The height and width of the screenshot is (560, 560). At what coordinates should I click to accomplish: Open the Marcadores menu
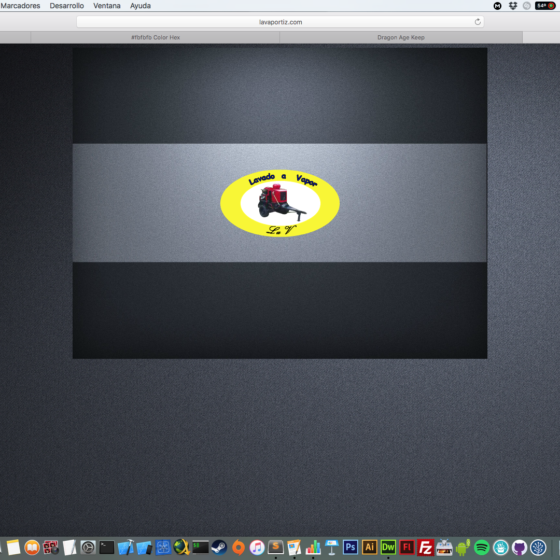pos(20,6)
